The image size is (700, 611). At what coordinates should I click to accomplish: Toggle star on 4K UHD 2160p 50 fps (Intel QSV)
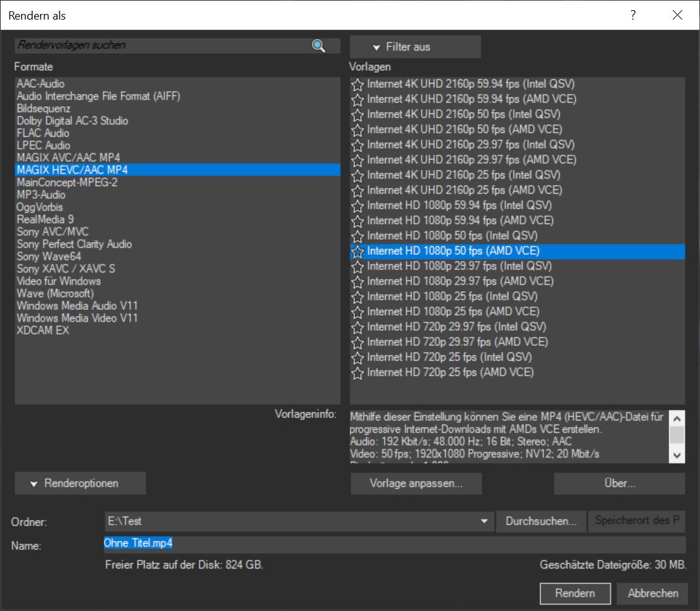click(x=357, y=114)
